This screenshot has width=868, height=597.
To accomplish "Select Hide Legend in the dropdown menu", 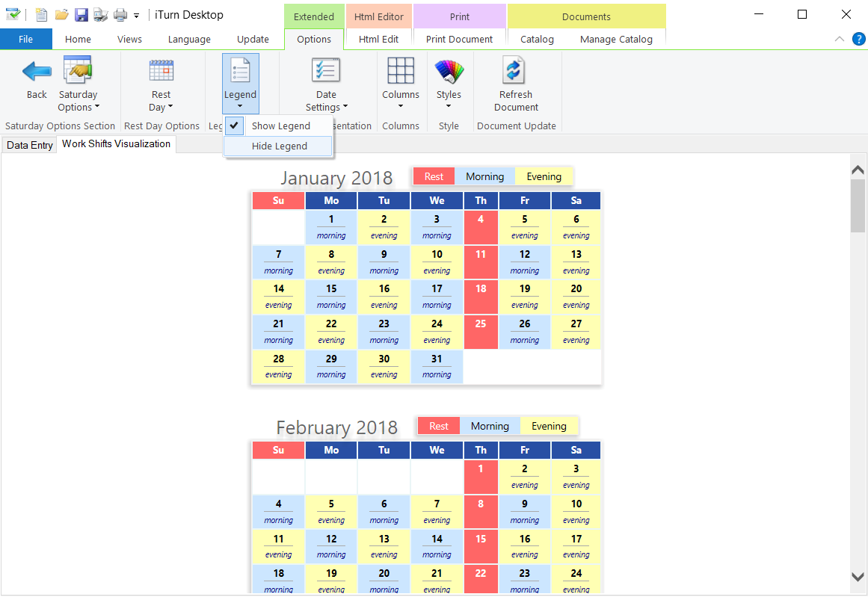I will pyautogui.click(x=279, y=146).
